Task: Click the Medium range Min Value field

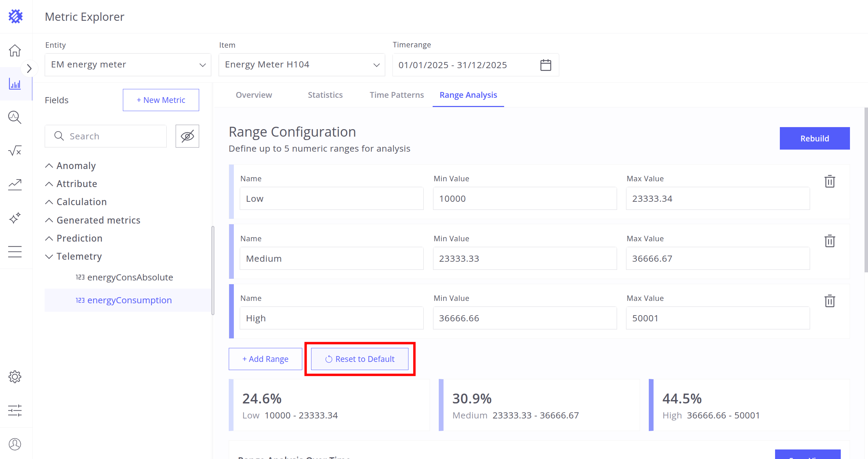Action: click(x=525, y=259)
